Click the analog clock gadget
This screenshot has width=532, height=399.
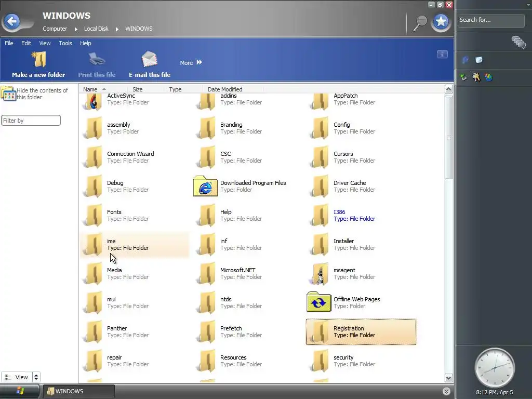495,367
